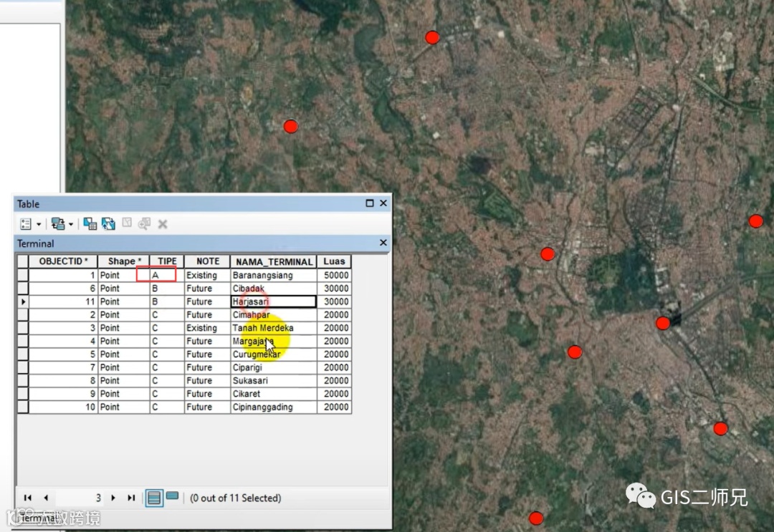The width and height of the screenshot is (774, 532).
Task: Click the Clear Selection icon
Action: pyautogui.click(x=127, y=223)
